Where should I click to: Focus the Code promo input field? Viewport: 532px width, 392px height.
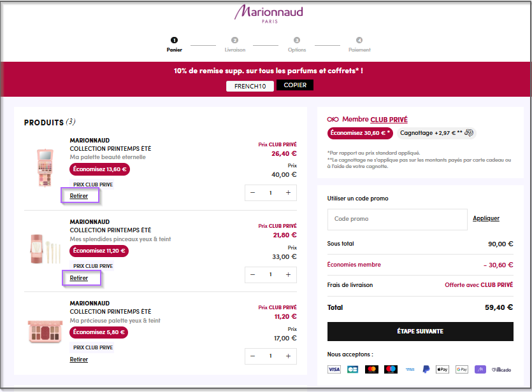tap(398, 219)
